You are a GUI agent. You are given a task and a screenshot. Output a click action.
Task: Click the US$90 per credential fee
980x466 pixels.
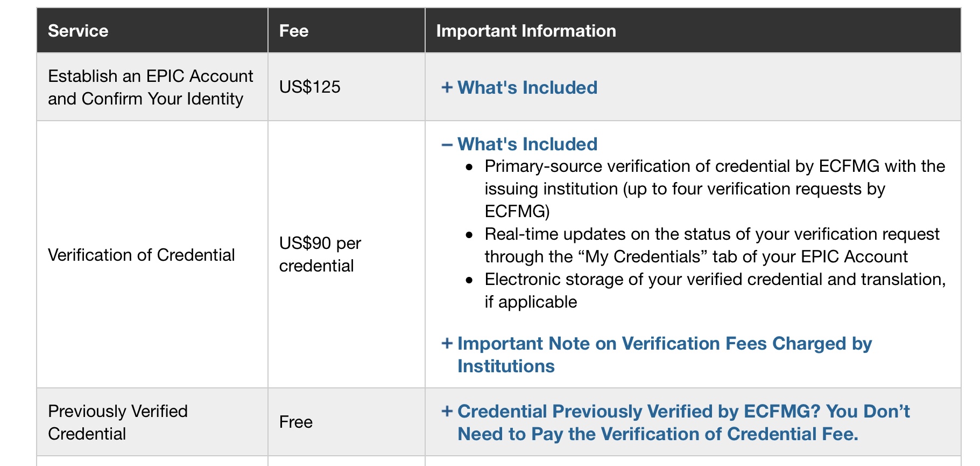click(x=320, y=254)
